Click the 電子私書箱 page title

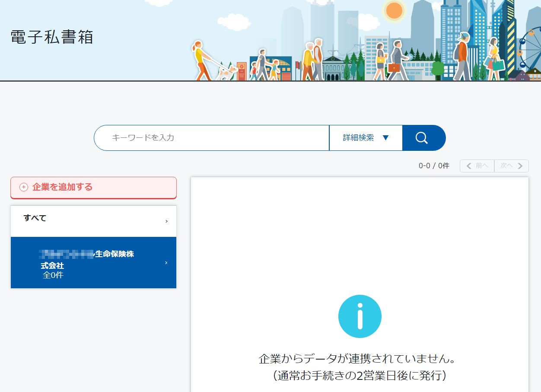[52, 38]
